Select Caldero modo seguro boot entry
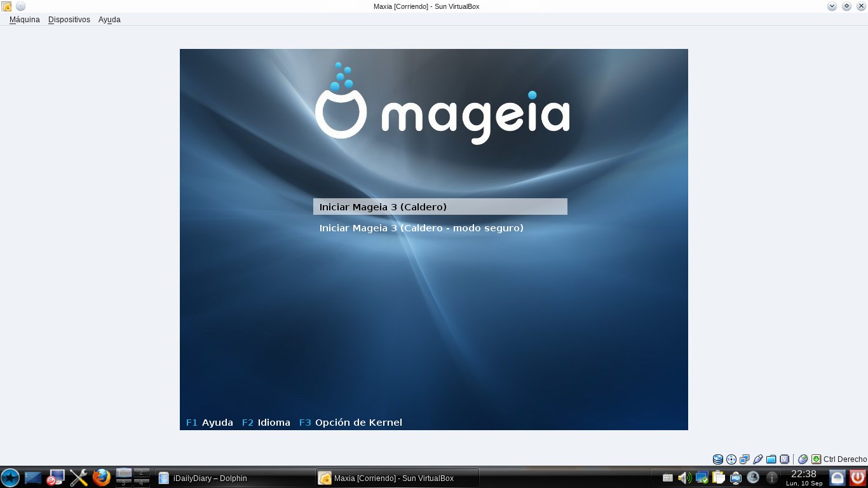 421,227
